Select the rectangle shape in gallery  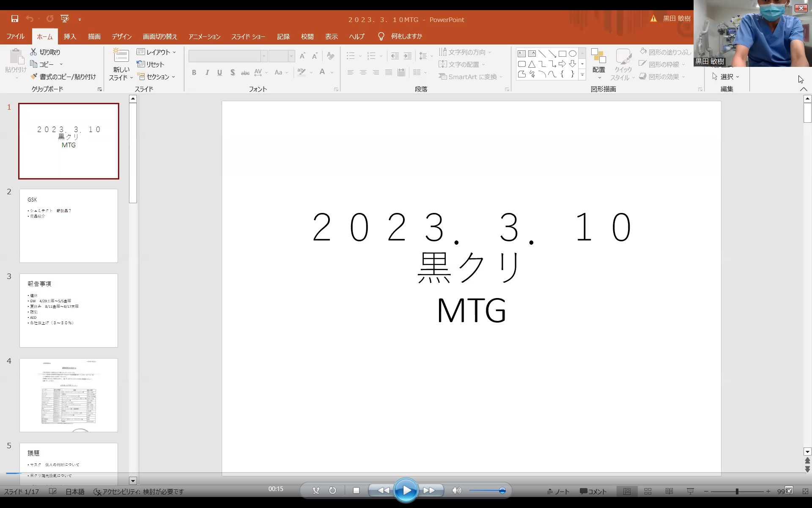562,54
